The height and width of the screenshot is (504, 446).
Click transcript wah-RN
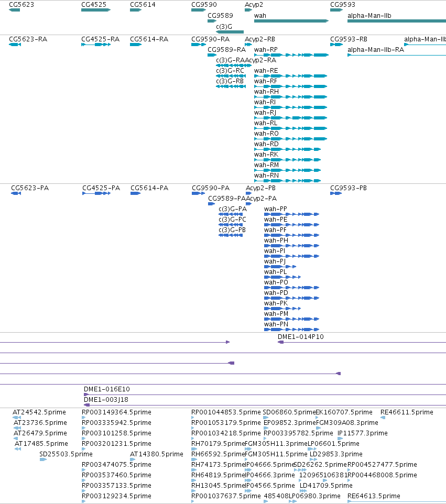click(266, 175)
